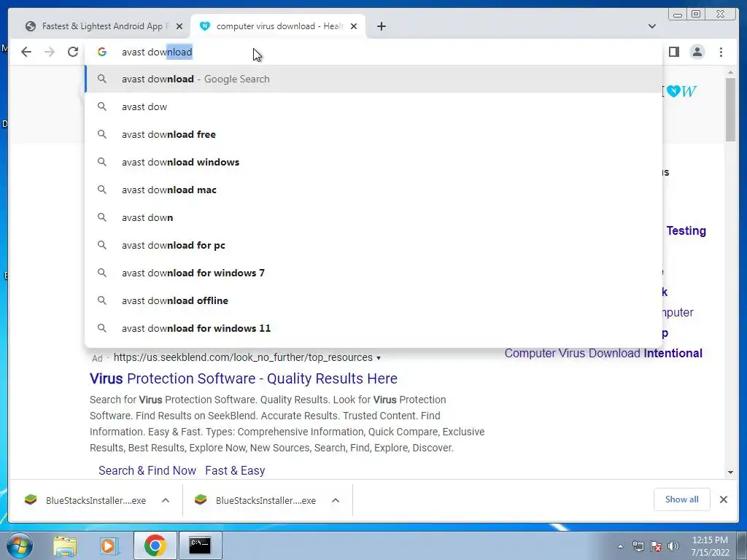This screenshot has width=747, height=560.
Task: Click Chrome icon in taskbar
Action: 155,545
